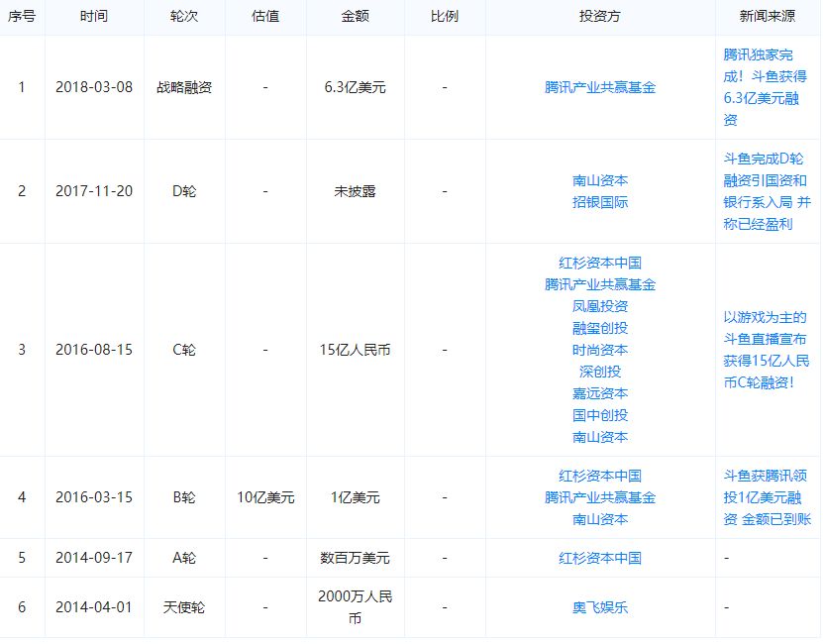
Task: Click the 新闻来源 column header
Action: tap(768, 16)
